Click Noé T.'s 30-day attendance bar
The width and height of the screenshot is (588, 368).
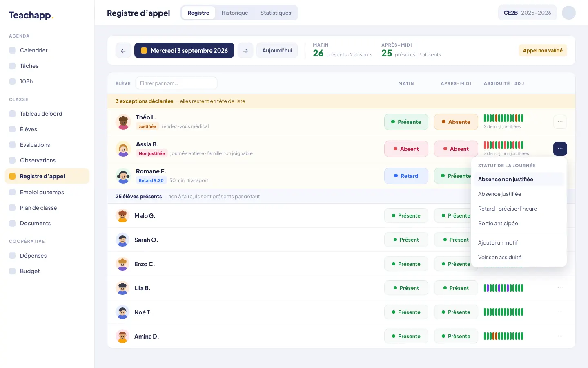[503, 312]
